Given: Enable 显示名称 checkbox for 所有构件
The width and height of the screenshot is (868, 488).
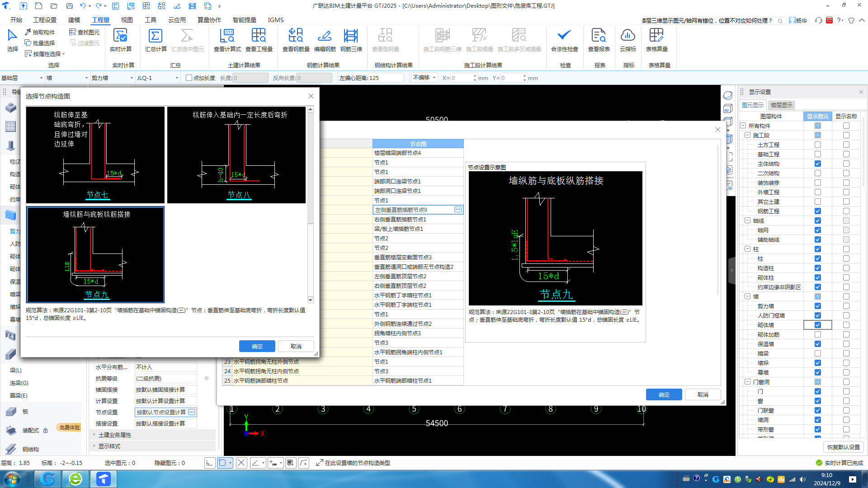Looking at the screenshot, I should pyautogui.click(x=846, y=126).
